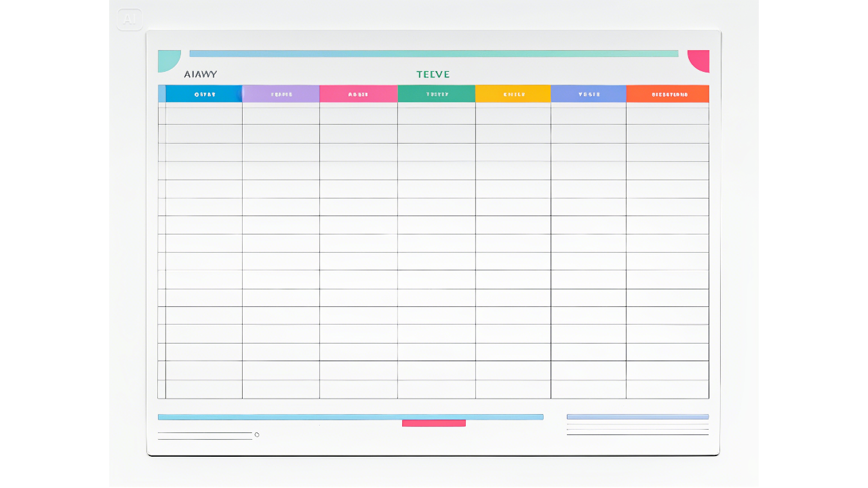Select the orange last column header
This screenshot has height=488, width=868.
[667, 94]
